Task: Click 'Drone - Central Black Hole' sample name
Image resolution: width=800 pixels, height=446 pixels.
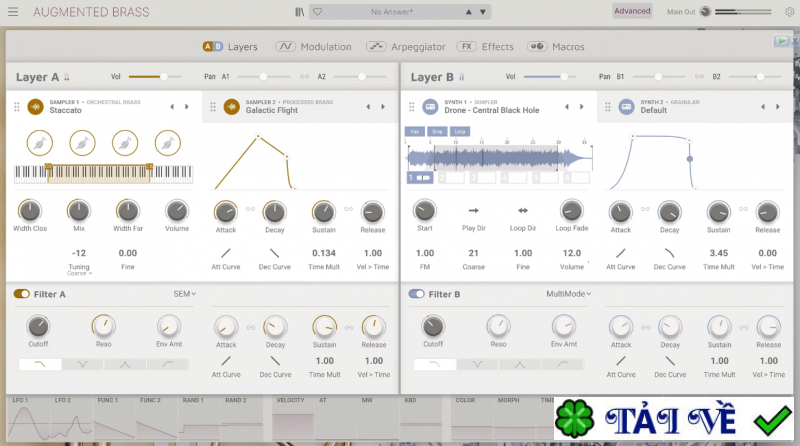Action: click(492, 110)
